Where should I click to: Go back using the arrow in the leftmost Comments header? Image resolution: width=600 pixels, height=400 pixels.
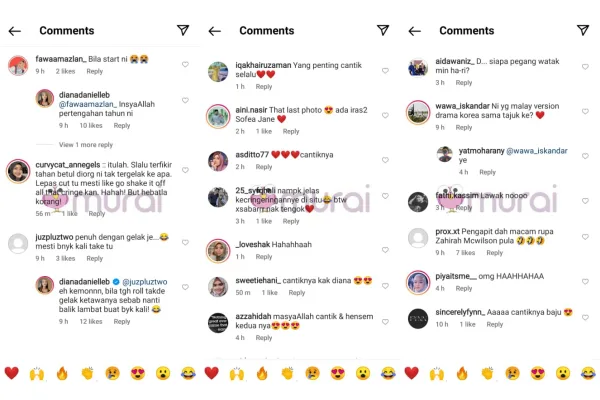coord(15,31)
